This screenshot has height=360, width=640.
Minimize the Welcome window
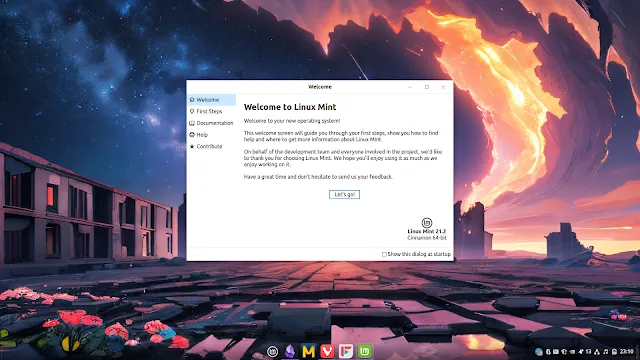410,87
